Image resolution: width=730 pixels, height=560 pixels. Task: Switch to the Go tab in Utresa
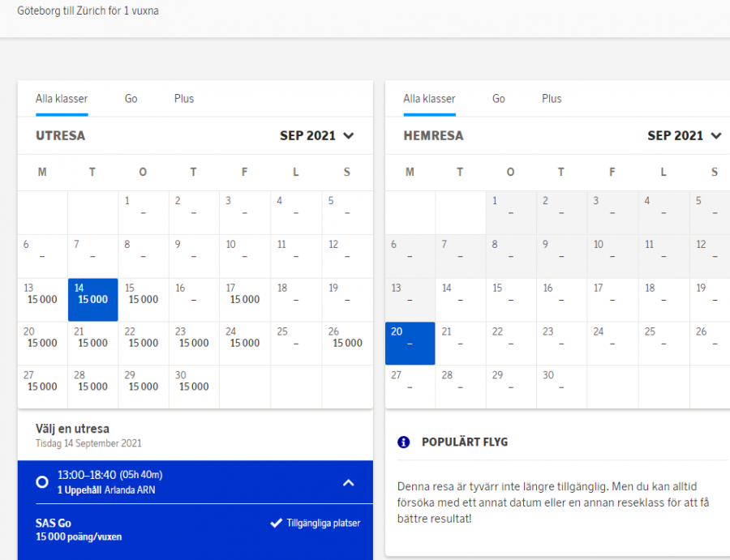pyautogui.click(x=131, y=99)
